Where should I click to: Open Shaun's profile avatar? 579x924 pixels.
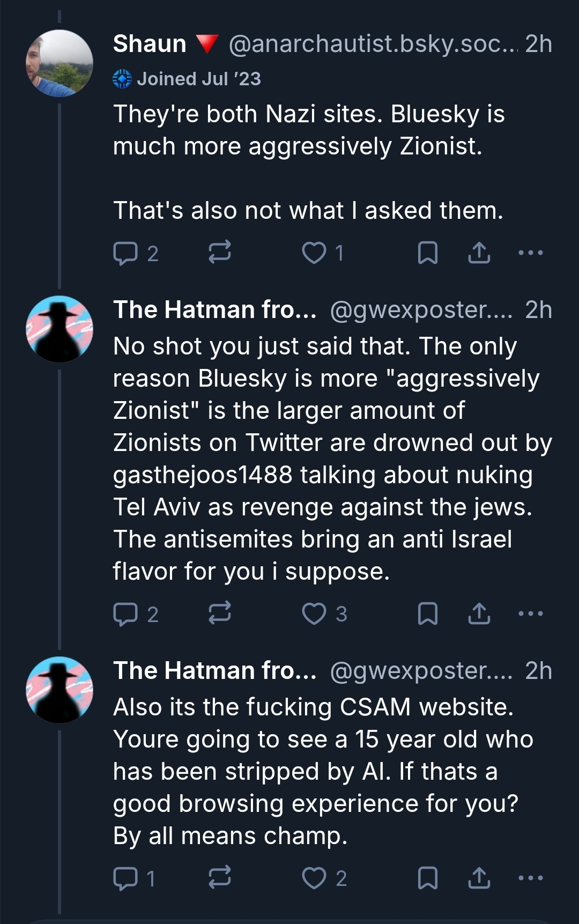[60, 63]
